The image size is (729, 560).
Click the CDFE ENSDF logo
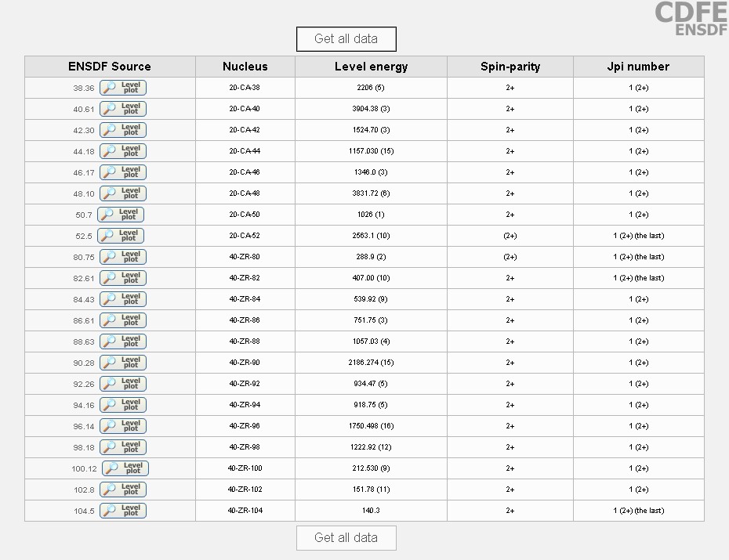coord(691,19)
